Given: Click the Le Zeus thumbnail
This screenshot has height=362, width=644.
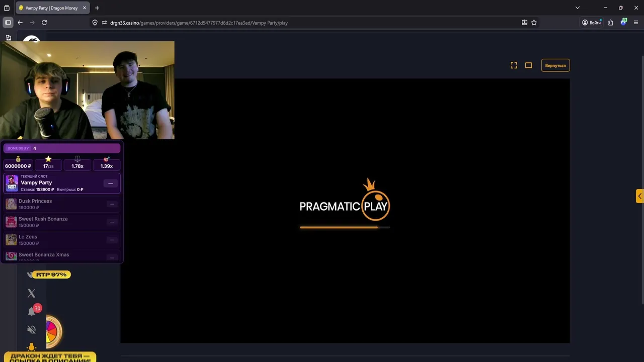Looking at the screenshot, I should click(x=11, y=240).
